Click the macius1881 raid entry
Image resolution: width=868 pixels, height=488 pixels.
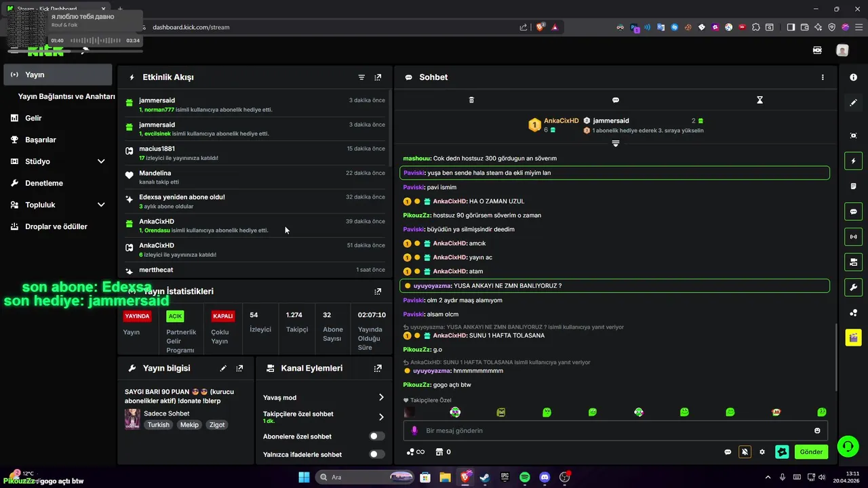click(x=255, y=153)
